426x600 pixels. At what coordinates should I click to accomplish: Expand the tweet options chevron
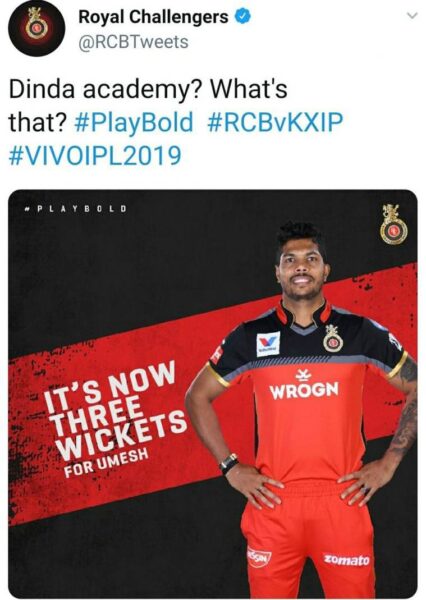coord(412,16)
